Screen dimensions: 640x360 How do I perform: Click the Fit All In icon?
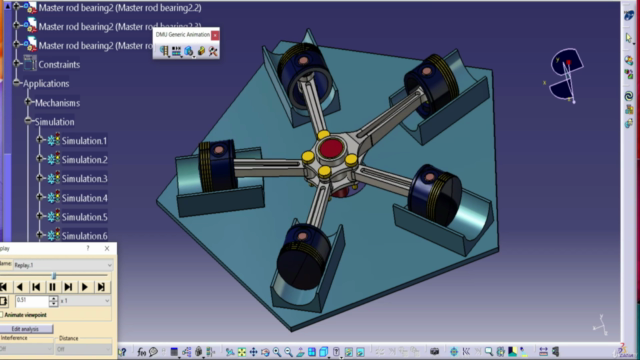[x=242, y=351]
